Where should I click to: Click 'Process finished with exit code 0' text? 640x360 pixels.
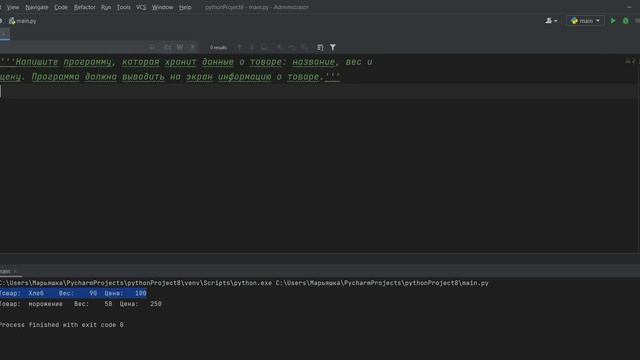pos(62,325)
